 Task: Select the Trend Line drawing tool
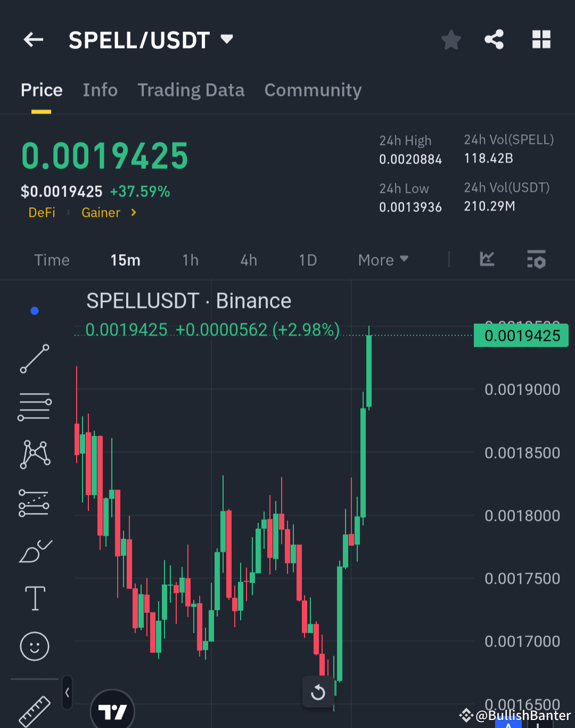coord(34,358)
